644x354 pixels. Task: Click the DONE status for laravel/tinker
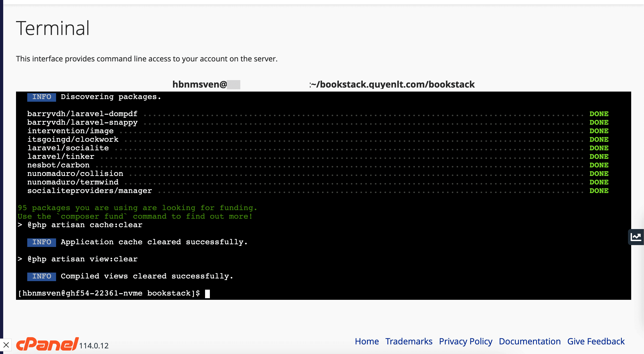[599, 156]
